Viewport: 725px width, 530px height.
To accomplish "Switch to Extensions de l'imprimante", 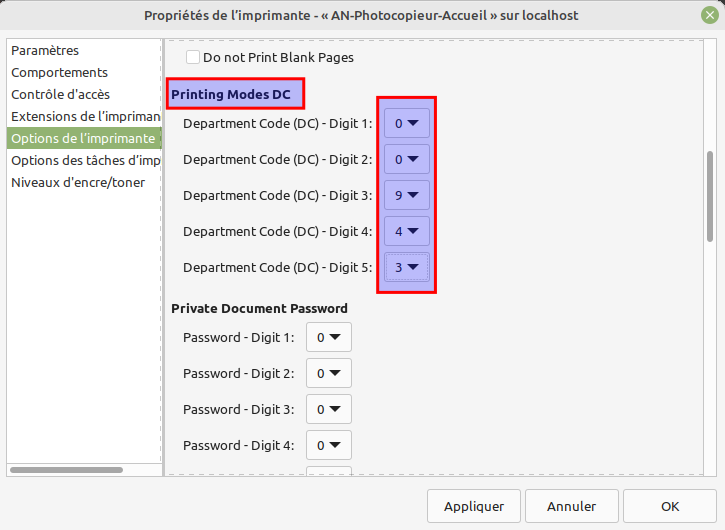I will pos(84,117).
